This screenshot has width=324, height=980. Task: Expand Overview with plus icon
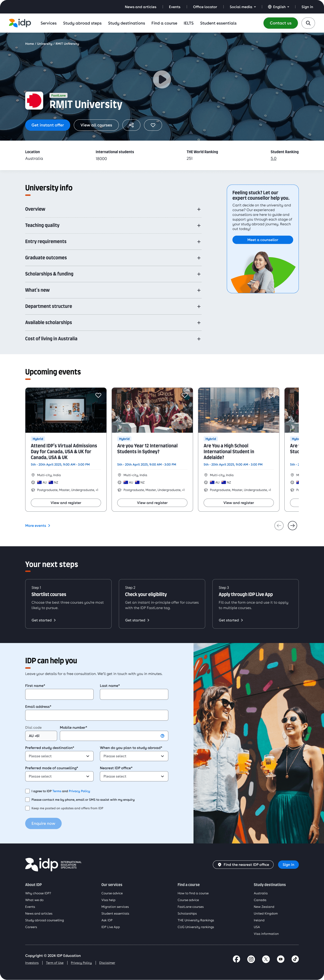199,209
